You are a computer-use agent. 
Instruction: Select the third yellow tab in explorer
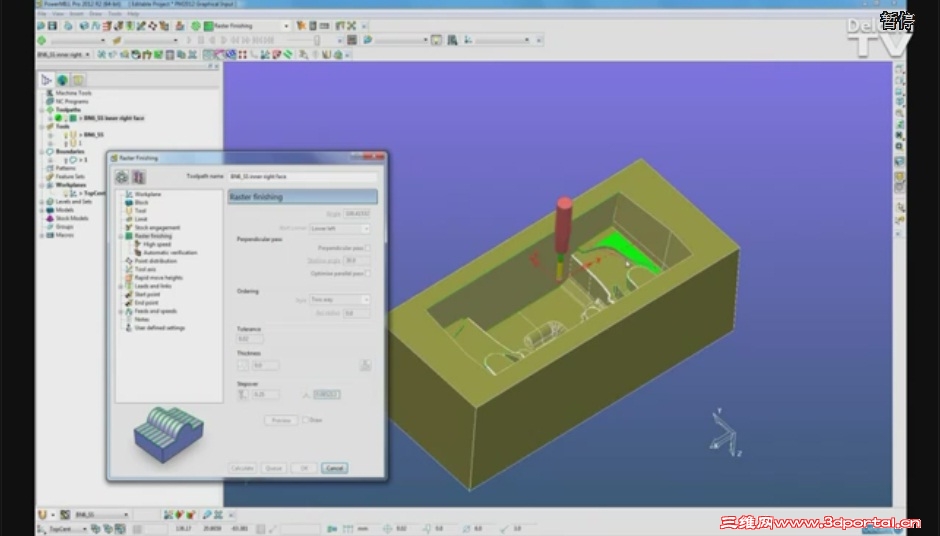click(x=78, y=79)
